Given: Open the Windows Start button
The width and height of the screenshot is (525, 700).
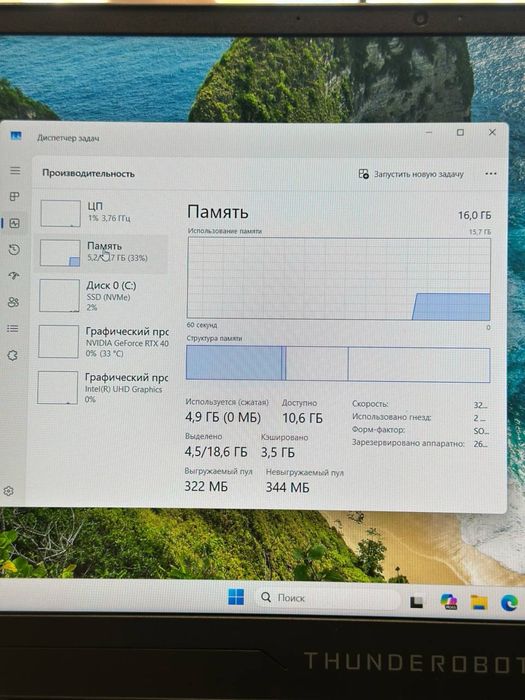Looking at the screenshot, I should click(236, 597).
